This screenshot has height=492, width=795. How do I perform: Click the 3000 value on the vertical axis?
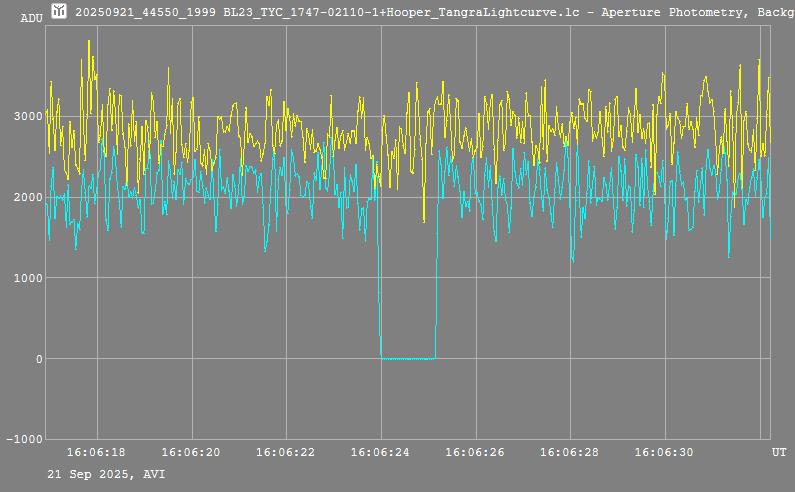coord(28,116)
